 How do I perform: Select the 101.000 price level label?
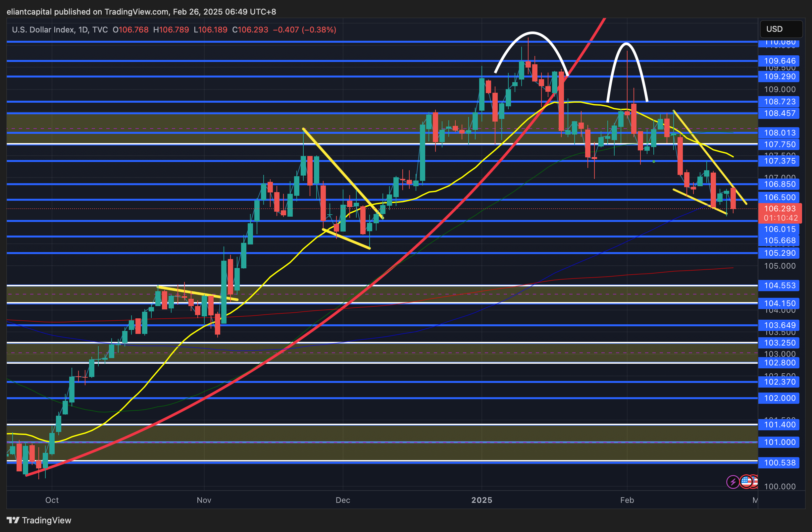(780, 442)
